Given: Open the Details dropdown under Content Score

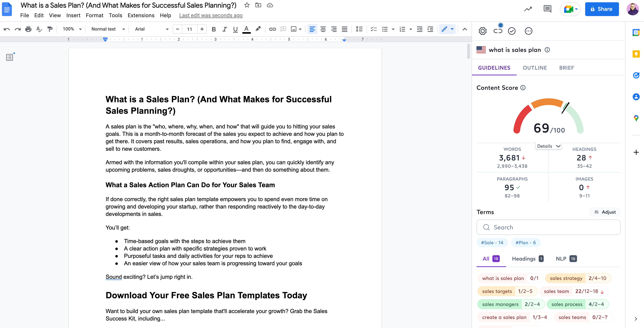Looking at the screenshot, I should (x=548, y=146).
